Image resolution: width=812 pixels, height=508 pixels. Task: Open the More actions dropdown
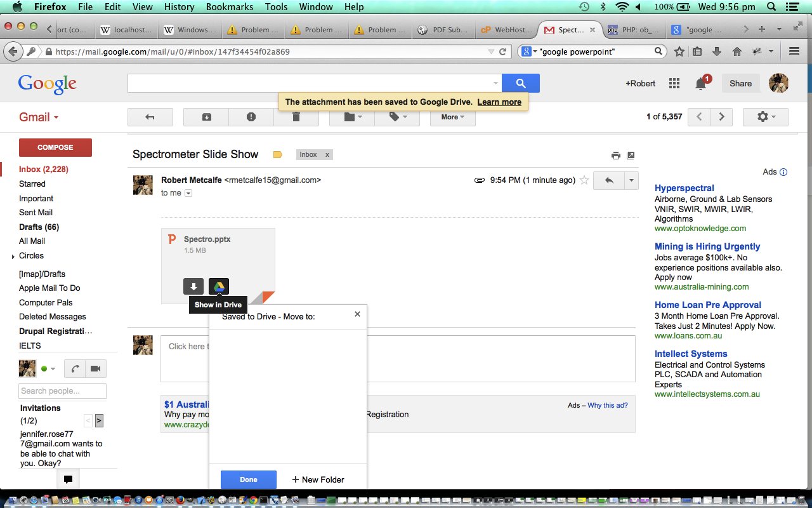coord(453,117)
